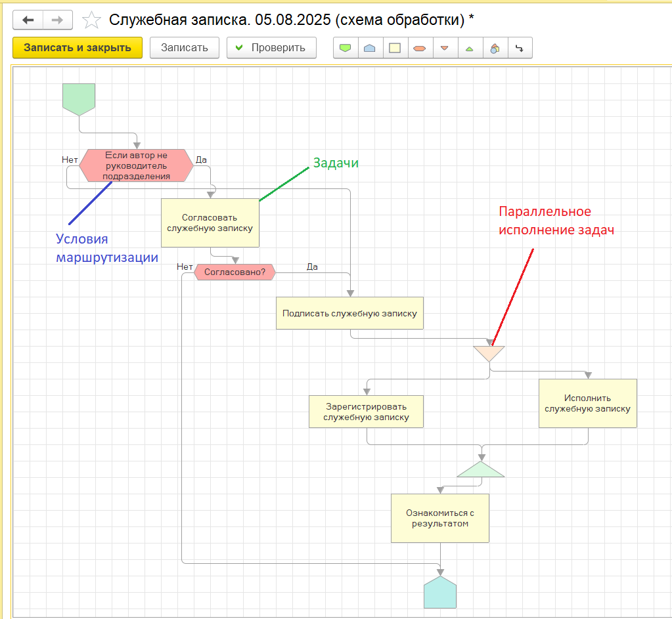This screenshot has width=672, height=619.
Task: Select the Исполнить служебную записку task block
Action: pyautogui.click(x=587, y=403)
